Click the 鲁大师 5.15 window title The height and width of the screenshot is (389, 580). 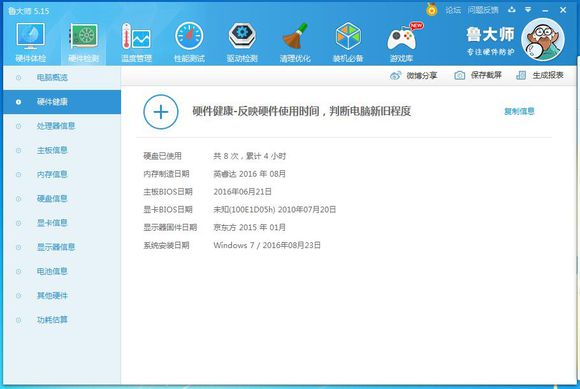tap(28, 11)
